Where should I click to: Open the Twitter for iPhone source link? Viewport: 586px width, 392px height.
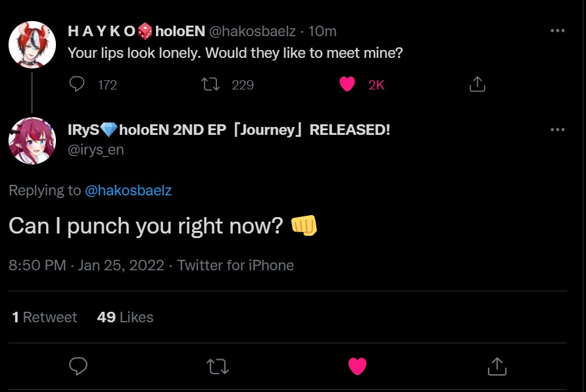[235, 265]
